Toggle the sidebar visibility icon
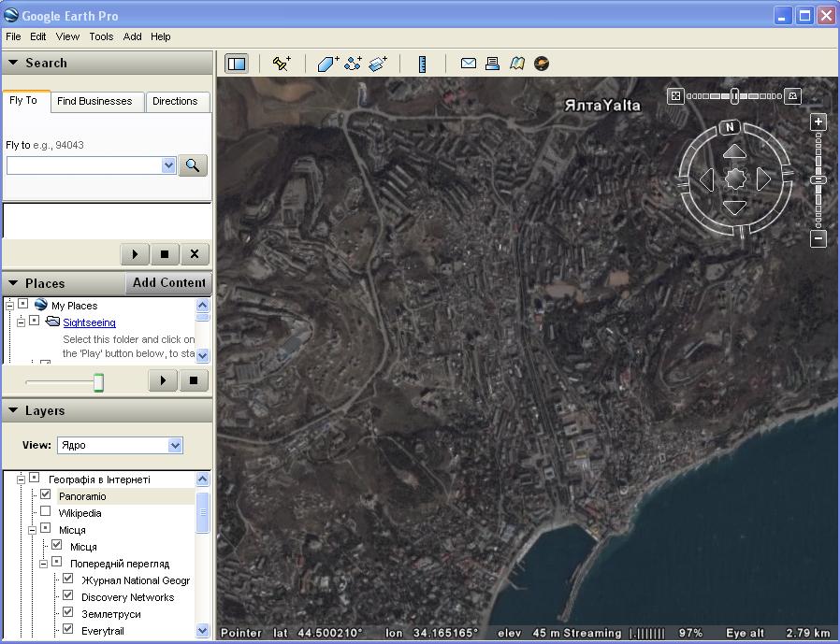 [237, 64]
